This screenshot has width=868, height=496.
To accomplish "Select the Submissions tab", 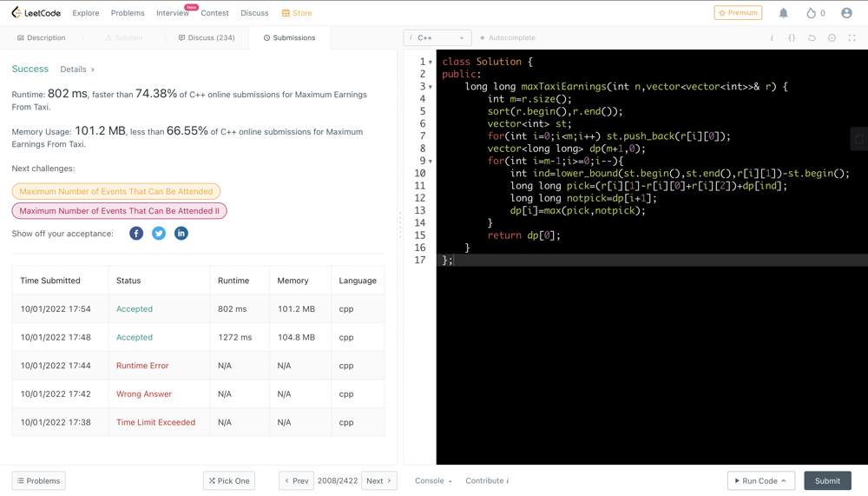I will pos(290,37).
